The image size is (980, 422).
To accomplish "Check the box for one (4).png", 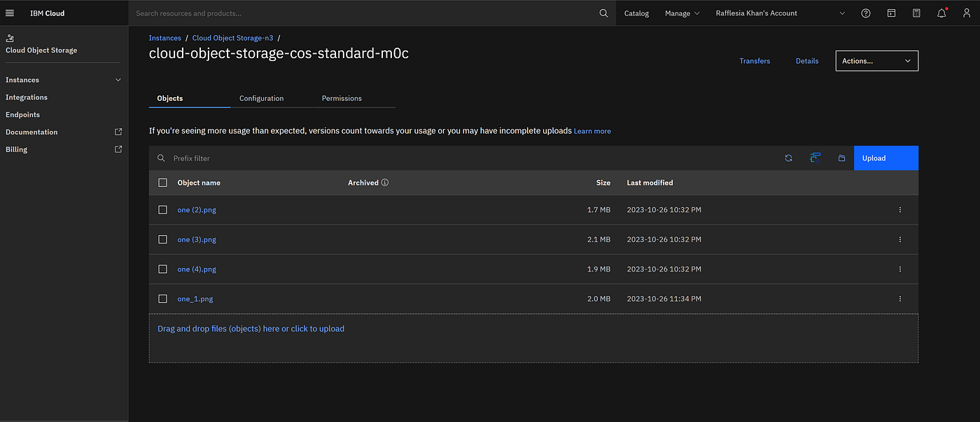I will click(x=163, y=269).
